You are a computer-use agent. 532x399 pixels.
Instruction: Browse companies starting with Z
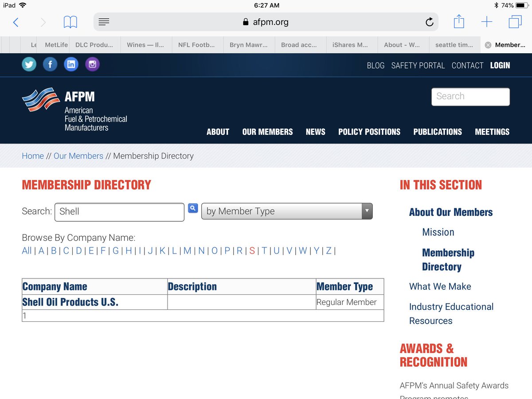point(329,250)
